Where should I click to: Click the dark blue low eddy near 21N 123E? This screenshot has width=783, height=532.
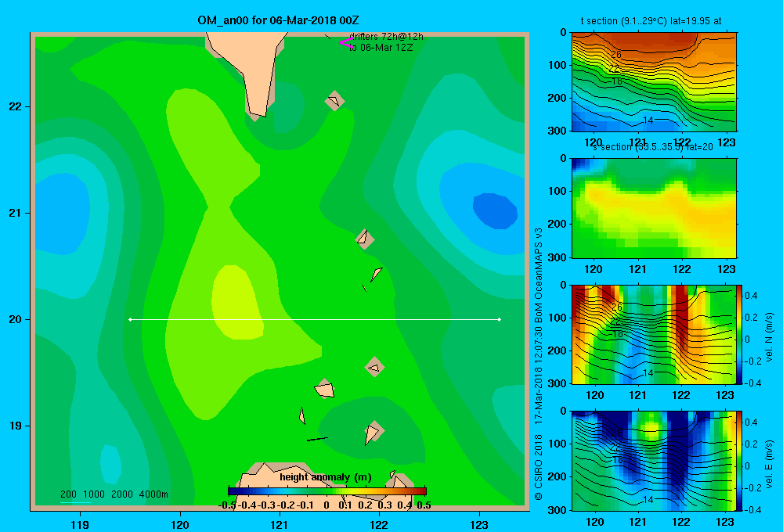click(x=494, y=210)
